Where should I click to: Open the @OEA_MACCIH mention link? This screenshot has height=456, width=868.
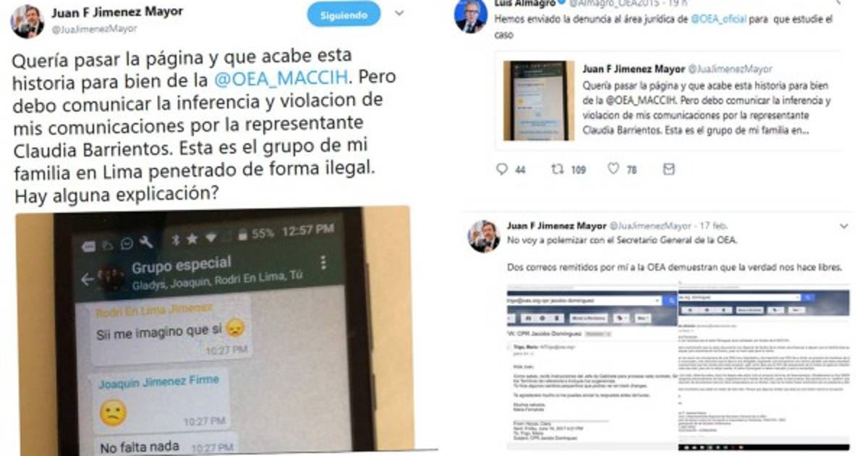279,78
